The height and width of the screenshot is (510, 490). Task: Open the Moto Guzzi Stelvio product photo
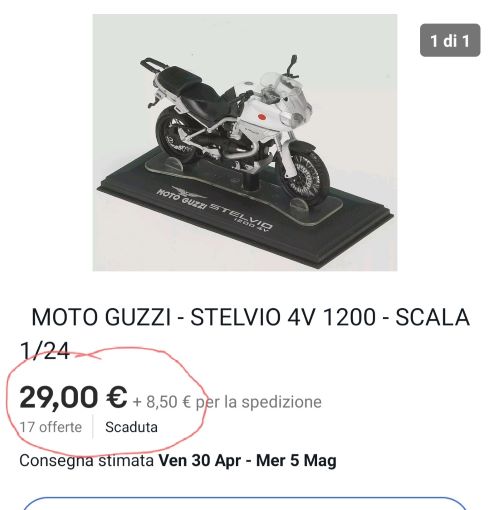(245, 142)
